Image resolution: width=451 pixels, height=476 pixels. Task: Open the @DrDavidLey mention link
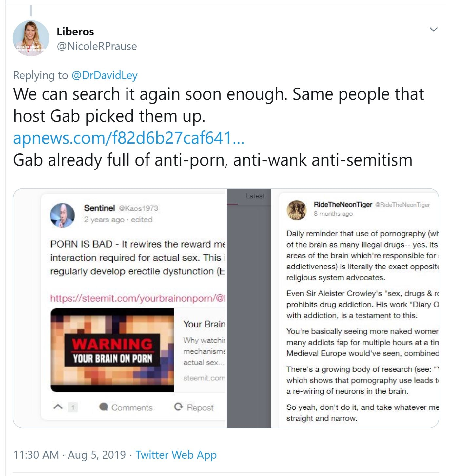coord(104,75)
